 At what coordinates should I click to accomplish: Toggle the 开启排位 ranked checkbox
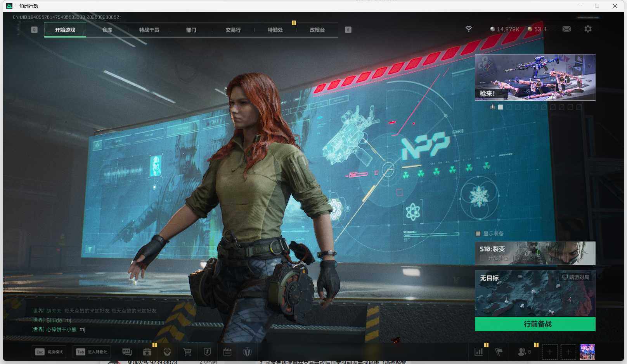click(x=483, y=258)
